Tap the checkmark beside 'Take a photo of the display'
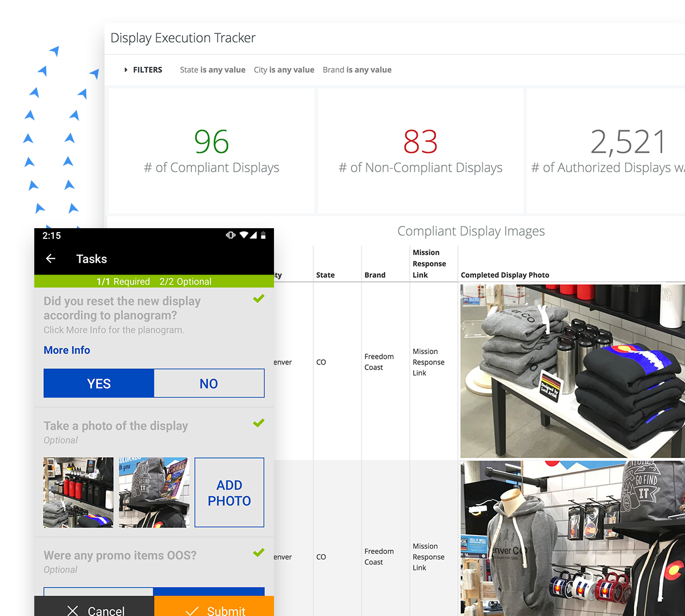The image size is (685, 616). (259, 423)
